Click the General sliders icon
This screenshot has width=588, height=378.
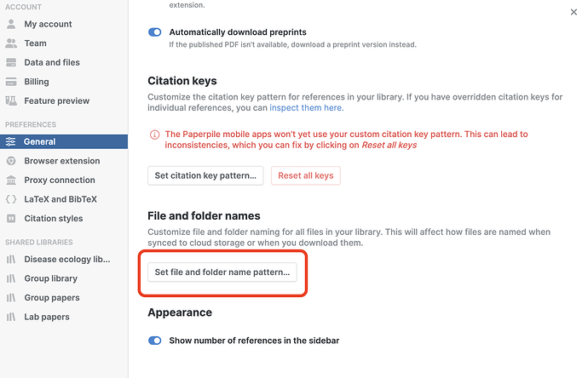(x=10, y=141)
